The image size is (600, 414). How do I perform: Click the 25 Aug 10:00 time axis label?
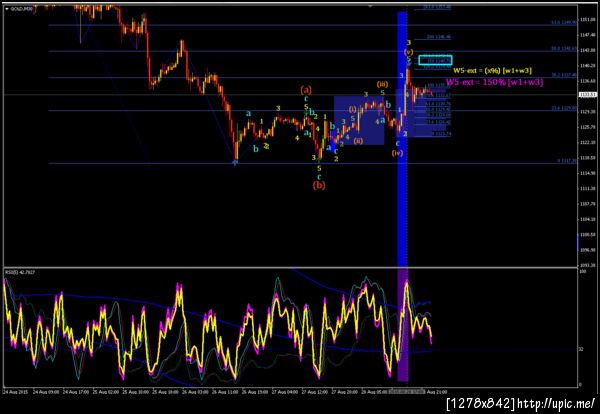point(134,392)
